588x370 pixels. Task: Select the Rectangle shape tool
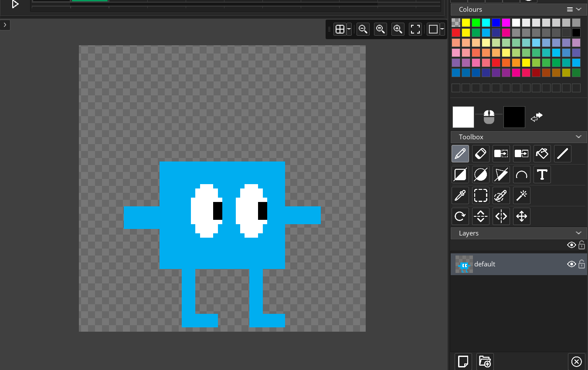(460, 175)
